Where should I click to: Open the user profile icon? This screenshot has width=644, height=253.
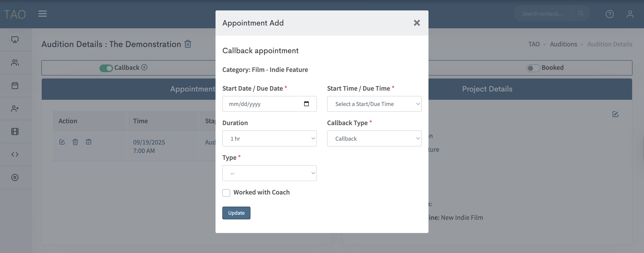(x=630, y=14)
